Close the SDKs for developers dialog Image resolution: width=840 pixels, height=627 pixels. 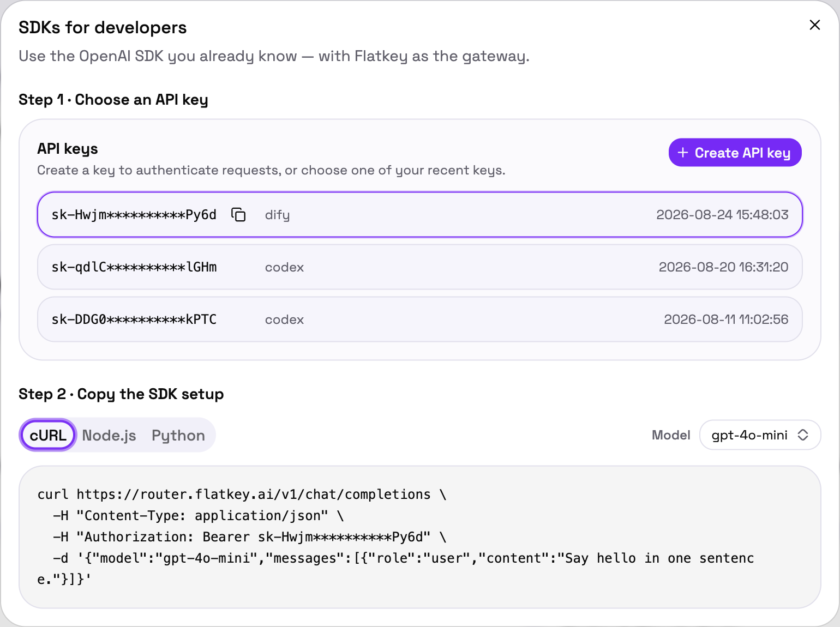[815, 25]
